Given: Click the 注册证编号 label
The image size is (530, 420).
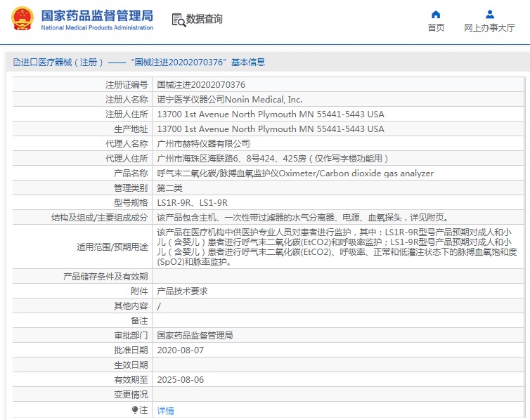Looking at the screenshot, I should (127, 85).
